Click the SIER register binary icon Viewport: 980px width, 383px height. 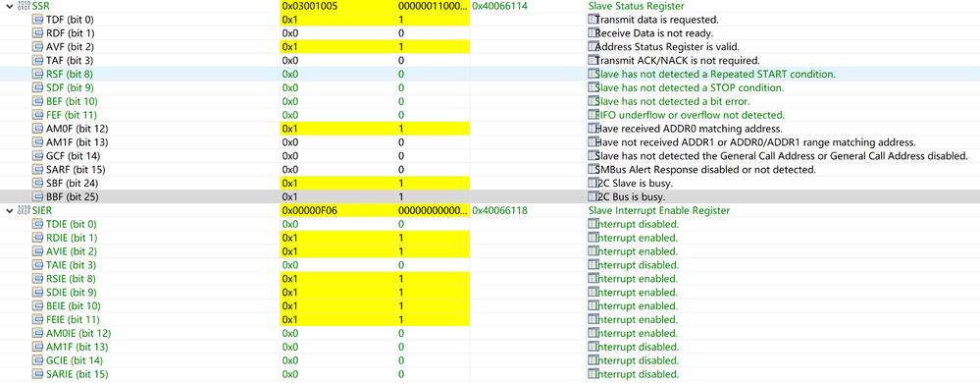24,211
